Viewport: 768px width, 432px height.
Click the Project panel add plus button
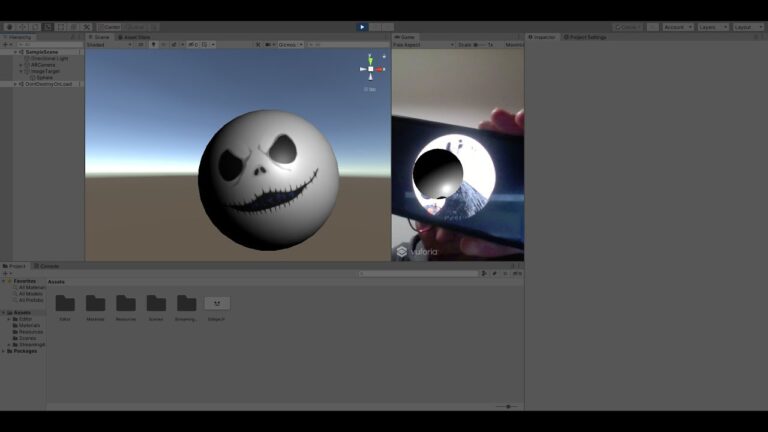tap(5, 273)
